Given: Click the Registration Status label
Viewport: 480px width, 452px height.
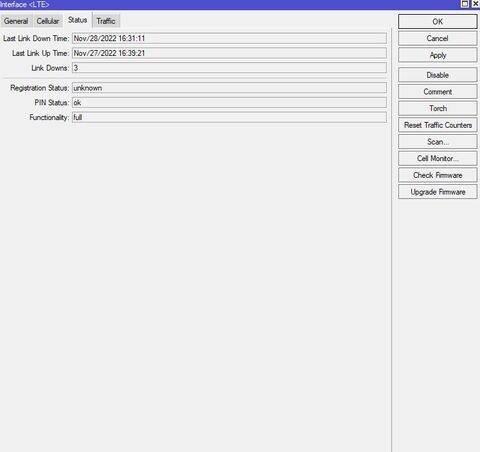Looking at the screenshot, I should click(x=40, y=88).
